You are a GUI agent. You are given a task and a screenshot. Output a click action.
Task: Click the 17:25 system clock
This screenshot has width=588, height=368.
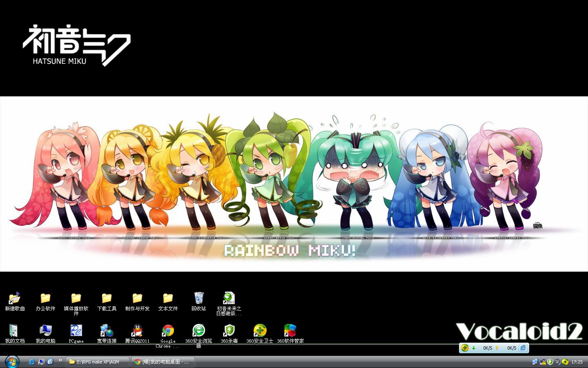point(577,362)
